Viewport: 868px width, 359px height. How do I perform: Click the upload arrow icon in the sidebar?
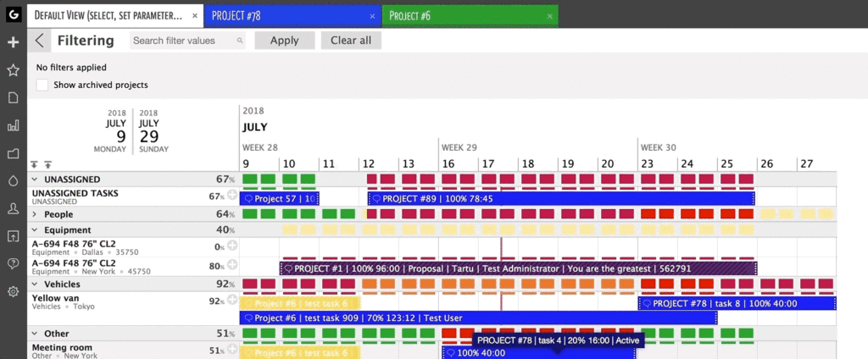[x=14, y=236]
